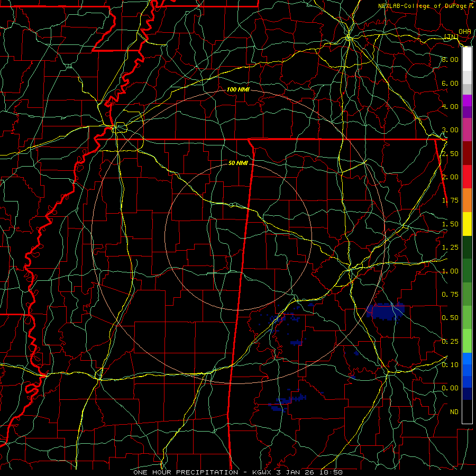Viewport: 476px width, 476px height.
Task: Click the 0.50 value on the legend
Action: pos(450,318)
